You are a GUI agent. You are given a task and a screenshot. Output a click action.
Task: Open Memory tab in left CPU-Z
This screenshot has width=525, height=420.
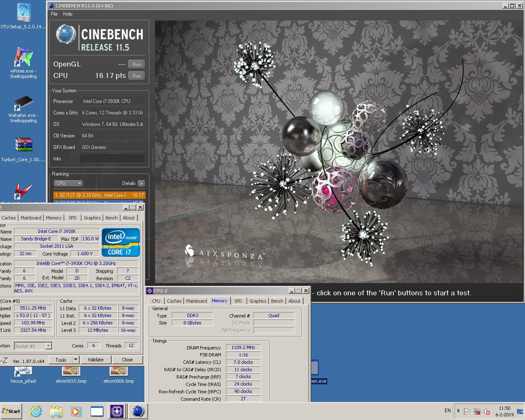click(54, 218)
